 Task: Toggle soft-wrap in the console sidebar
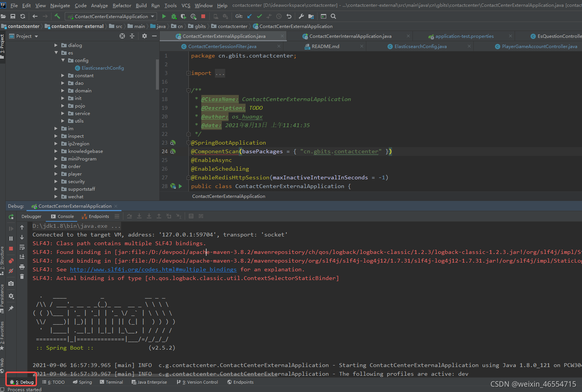click(x=22, y=247)
